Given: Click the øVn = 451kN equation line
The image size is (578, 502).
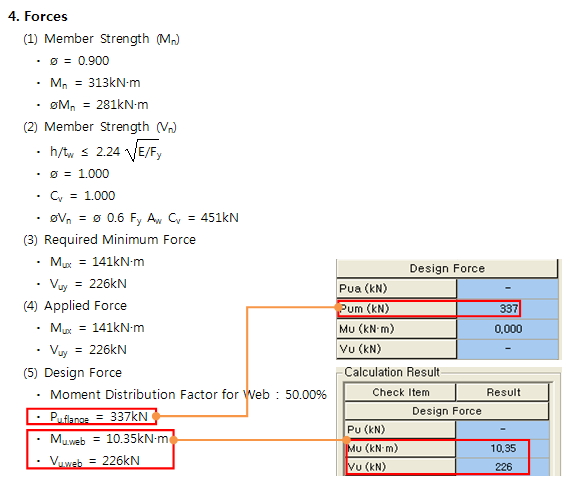Looking at the screenshot, I should (144, 218).
